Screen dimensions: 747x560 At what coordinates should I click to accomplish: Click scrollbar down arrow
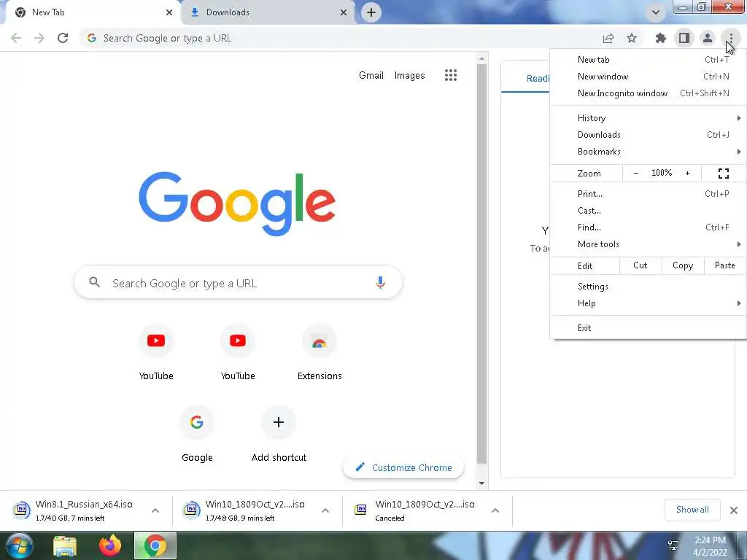point(481,483)
